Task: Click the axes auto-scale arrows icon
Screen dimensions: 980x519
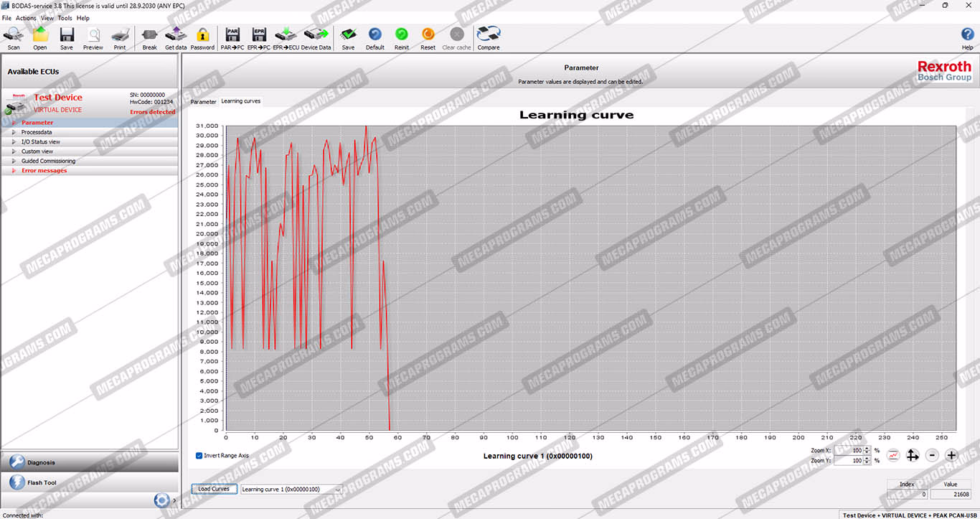Action: [913, 455]
